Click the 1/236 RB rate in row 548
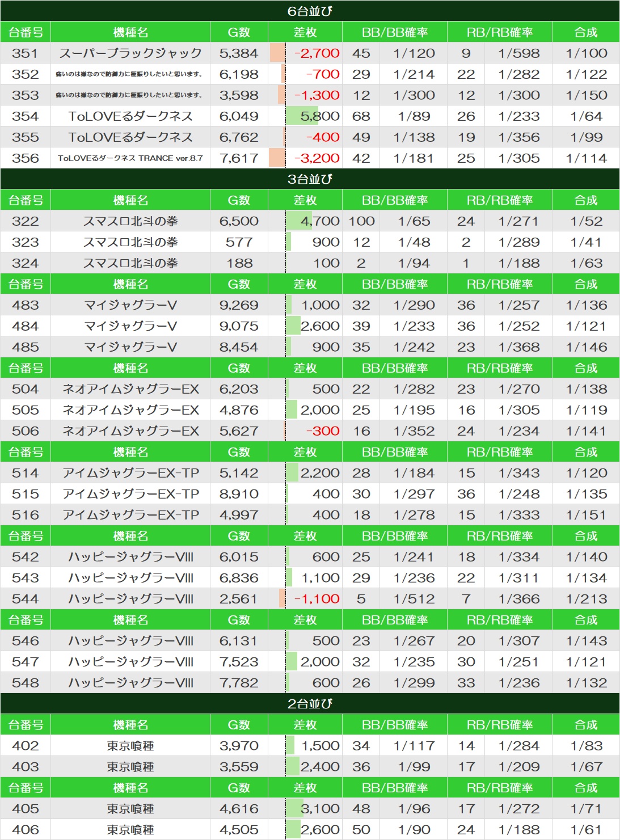The width and height of the screenshot is (620, 840). tap(518, 682)
